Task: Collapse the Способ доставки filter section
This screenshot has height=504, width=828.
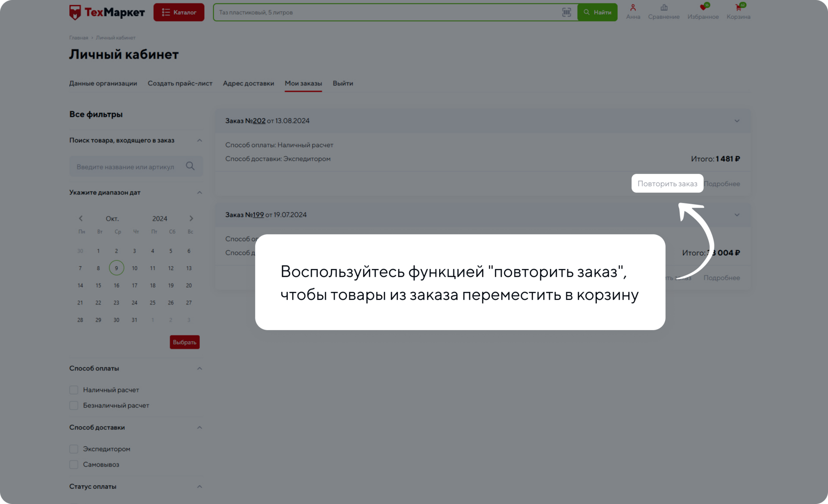Action: [x=199, y=427]
